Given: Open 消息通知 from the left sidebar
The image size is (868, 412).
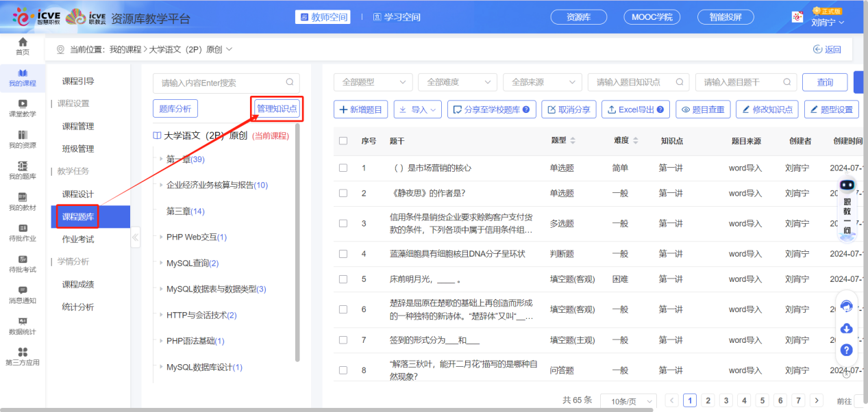Looking at the screenshot, I should [x=21, y=294].
